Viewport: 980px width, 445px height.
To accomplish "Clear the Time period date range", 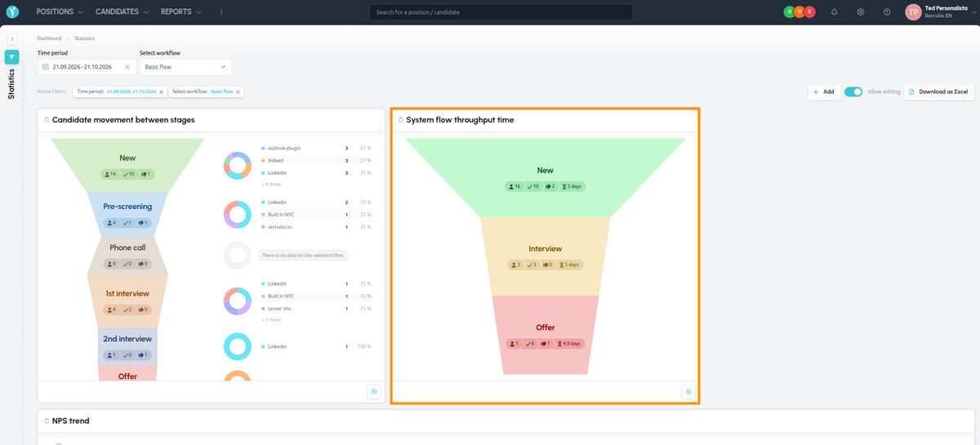I will tap(127, 67).
